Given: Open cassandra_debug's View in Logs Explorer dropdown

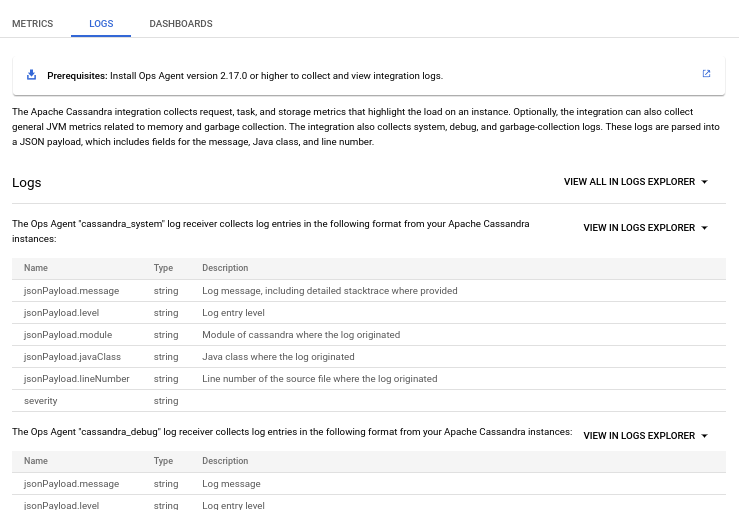Looking at the screenshot, I should pyautogui.click(x=646, y=436).
